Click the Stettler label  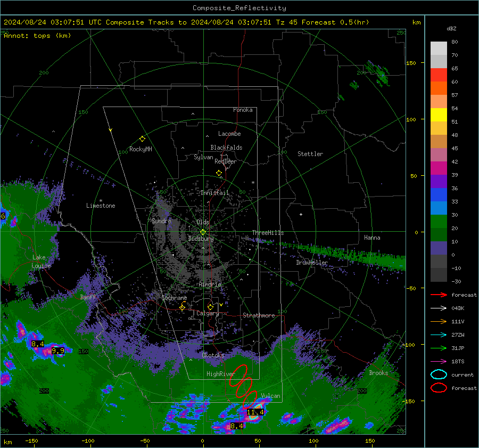coord(310,154)
